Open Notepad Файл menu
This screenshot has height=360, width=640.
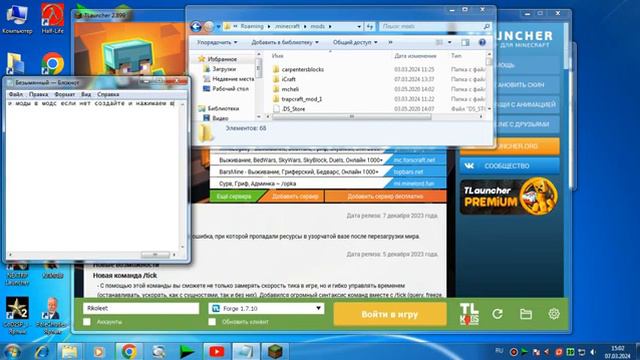tap(16, 94)
